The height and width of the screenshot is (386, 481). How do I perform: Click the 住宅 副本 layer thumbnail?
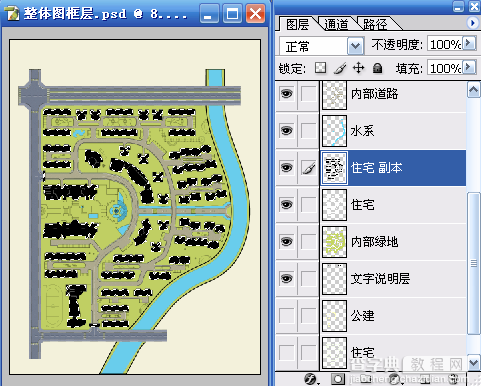(x=334, y=168)
